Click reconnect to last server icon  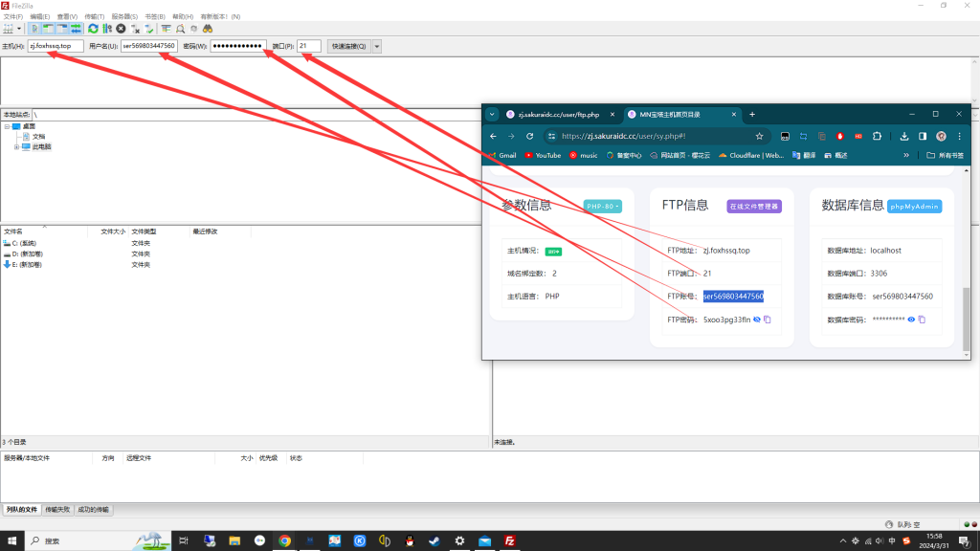click(x=148, y=29)
